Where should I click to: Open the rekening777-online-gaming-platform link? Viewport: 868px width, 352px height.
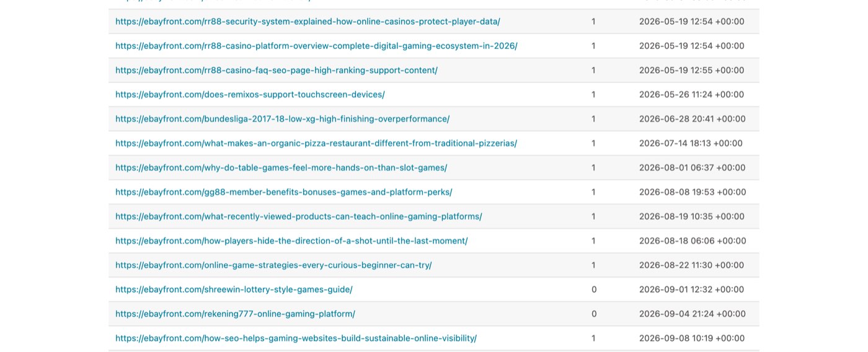(235, 314)
